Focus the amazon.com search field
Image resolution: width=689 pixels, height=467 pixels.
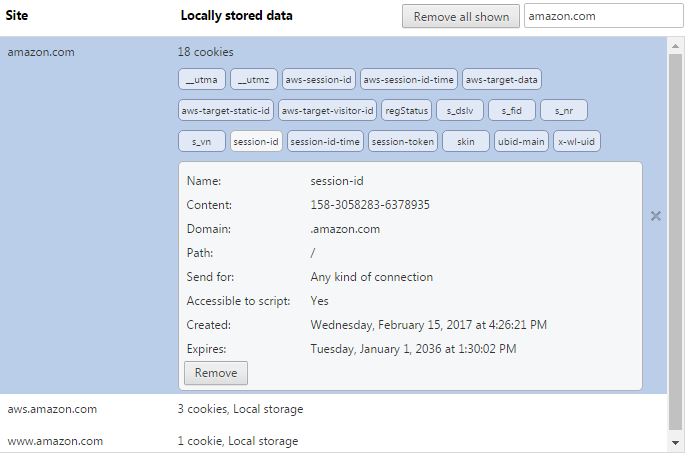click(x=603, y=16)
